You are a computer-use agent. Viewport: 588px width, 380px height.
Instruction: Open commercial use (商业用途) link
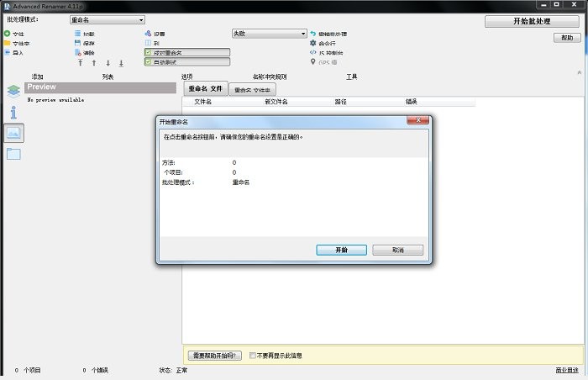(x=567, y=370)
